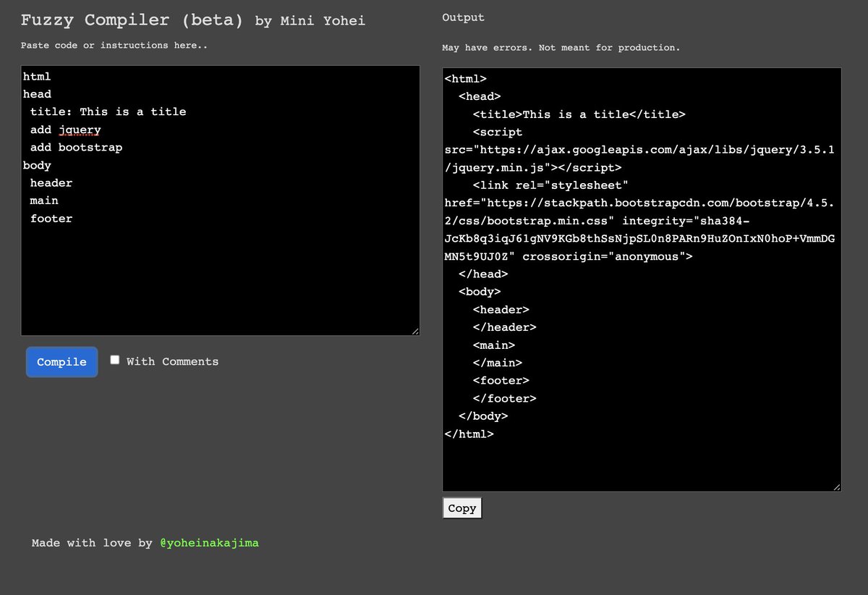Click the 'Output' heading label
The width and height of the screenshot is (868, 595).
pos(463,17)
